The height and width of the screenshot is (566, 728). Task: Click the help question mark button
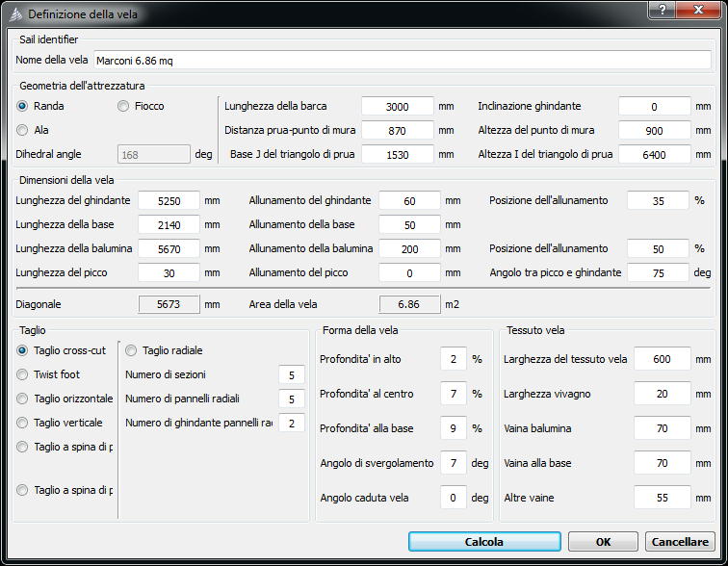(x=663, y=10)
